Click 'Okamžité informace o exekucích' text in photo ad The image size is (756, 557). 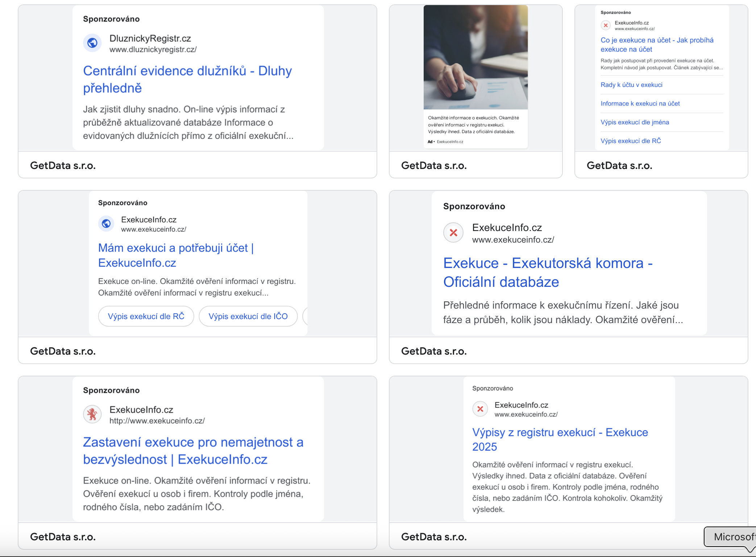(x=473, y=125)
